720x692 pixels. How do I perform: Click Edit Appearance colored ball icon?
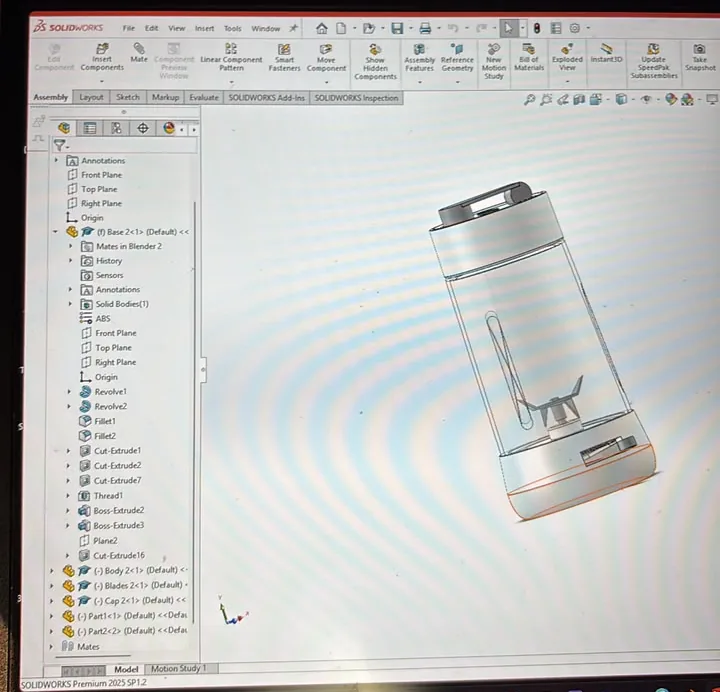coord(671,99)
